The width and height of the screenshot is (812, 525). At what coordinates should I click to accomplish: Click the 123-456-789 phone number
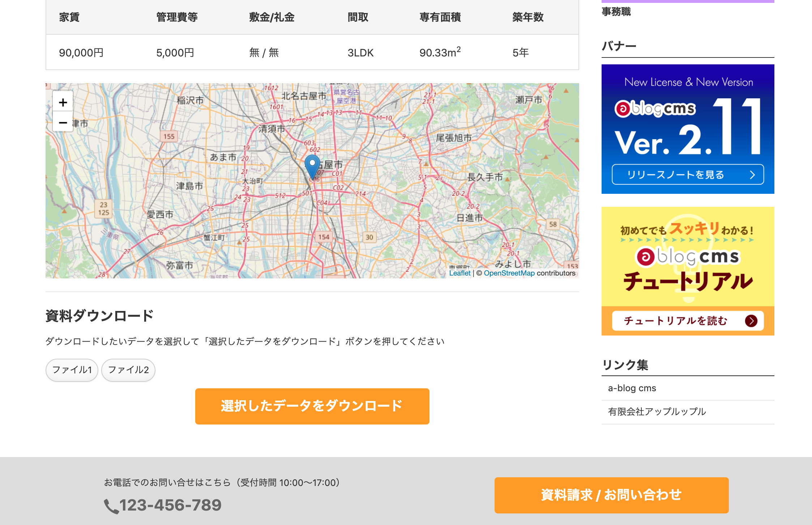pos(170,505)
